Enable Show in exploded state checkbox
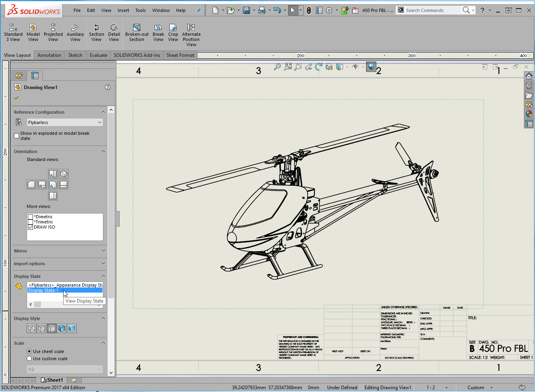This screenshot has height=392, width=535. click(x=17, y=136)
